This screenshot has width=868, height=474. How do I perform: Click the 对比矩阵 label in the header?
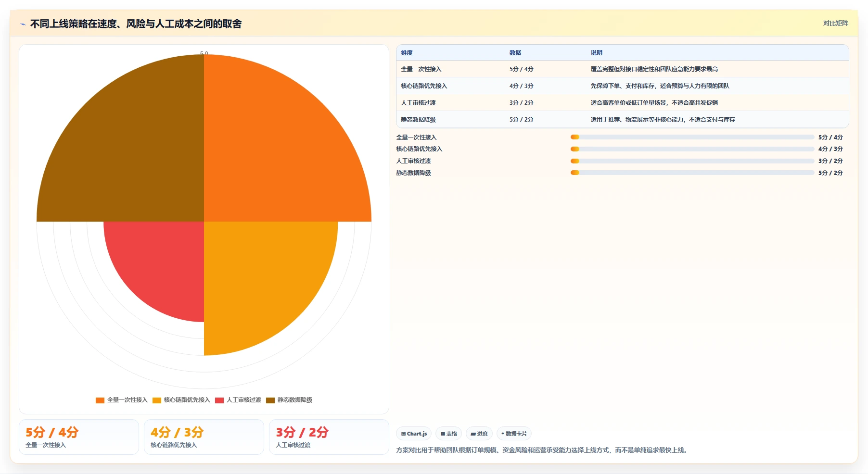click(x=835, y=23)
